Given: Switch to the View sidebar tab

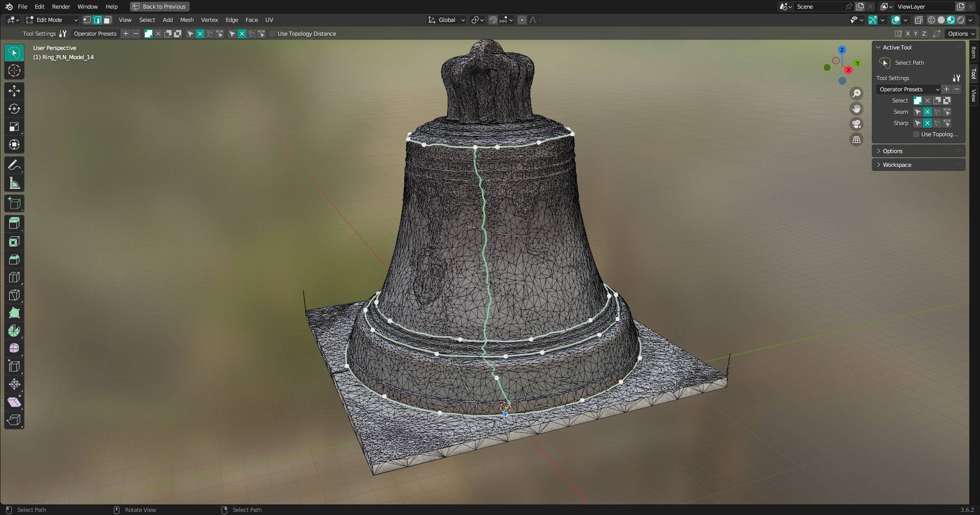Looking at the screenshot, I should [x=973, y=95].
